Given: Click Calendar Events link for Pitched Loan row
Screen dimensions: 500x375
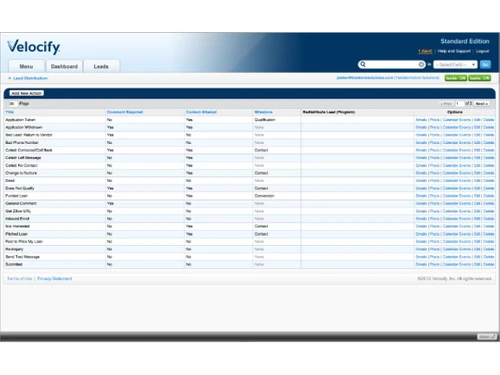Looking at the screenshot, I should click(x=457, y=234).
